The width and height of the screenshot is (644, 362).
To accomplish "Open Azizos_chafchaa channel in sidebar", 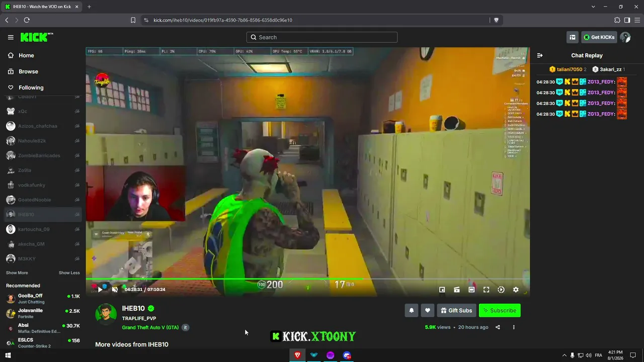I will (43, 126).
